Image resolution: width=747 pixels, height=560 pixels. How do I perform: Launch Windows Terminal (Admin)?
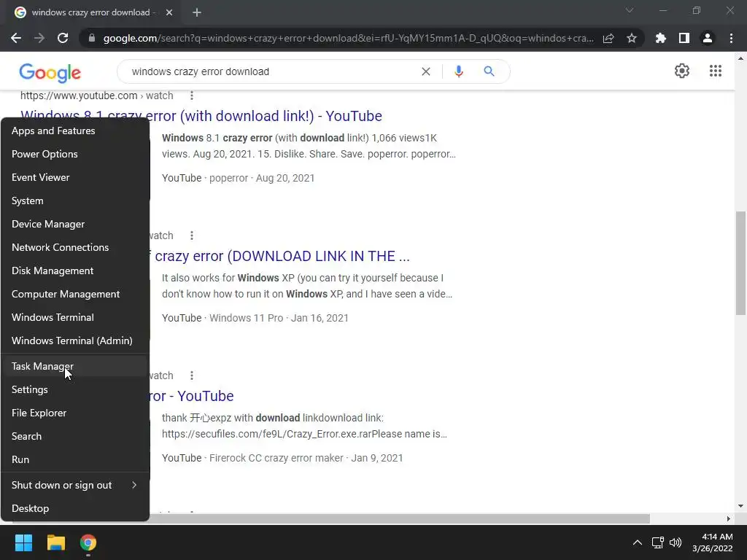75,341
